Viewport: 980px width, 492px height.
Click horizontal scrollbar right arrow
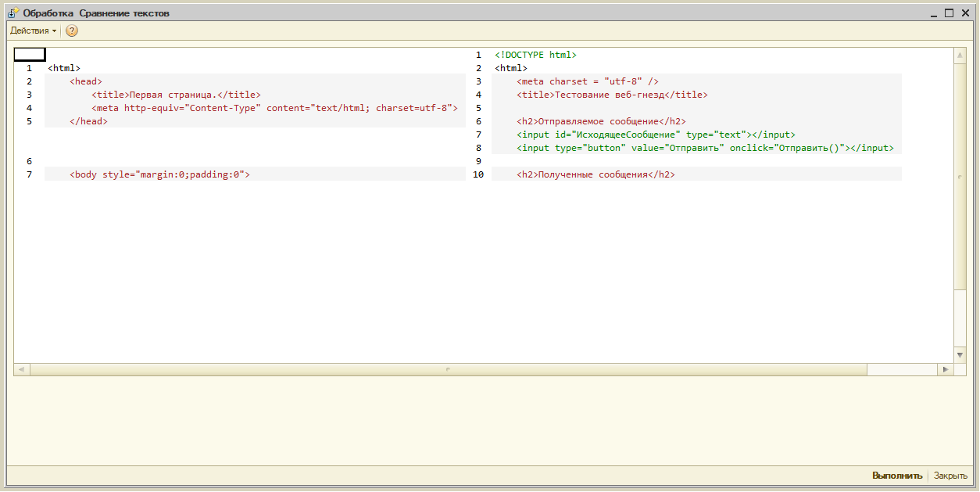click(x=946, y=368)
